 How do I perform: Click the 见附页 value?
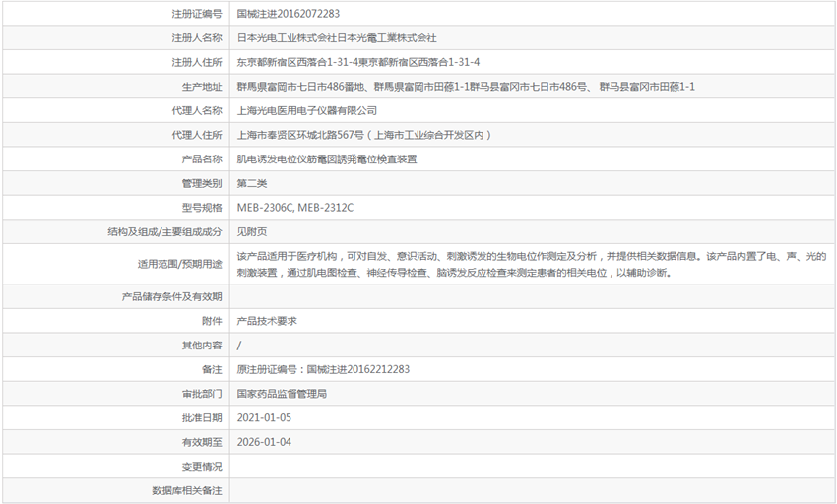[252, 231]
